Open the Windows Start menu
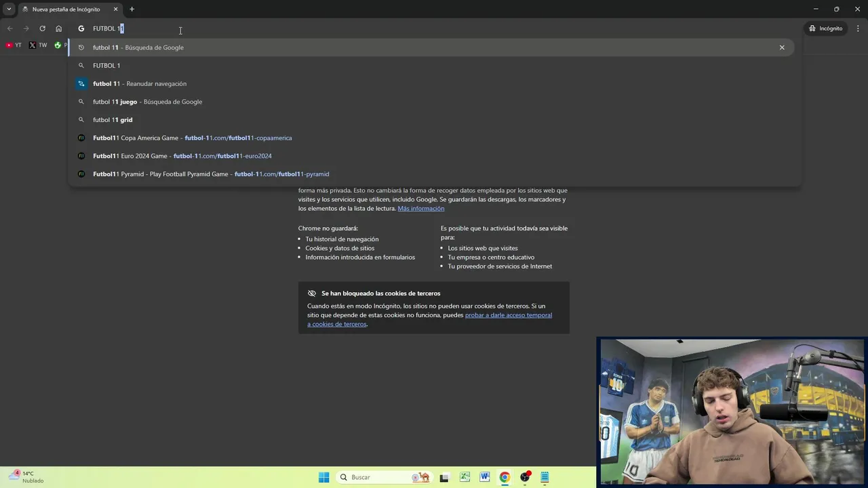This screenshot has width=868, height=488. (324, 477)
